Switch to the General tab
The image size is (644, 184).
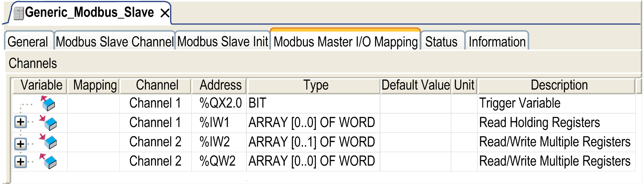(x=28, y=42)
